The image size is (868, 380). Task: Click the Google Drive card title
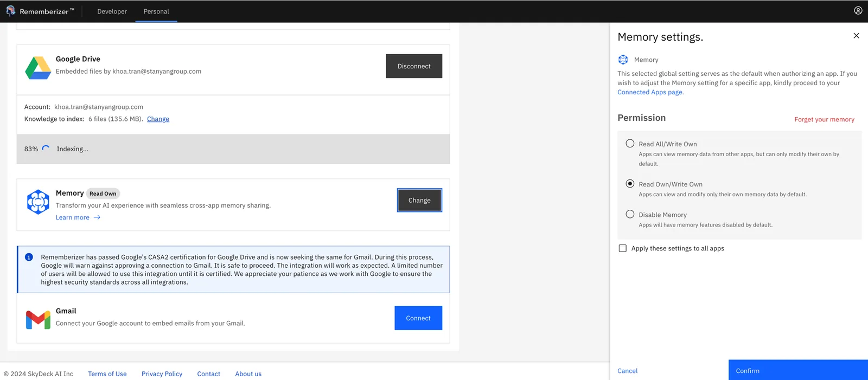(78, 59)
